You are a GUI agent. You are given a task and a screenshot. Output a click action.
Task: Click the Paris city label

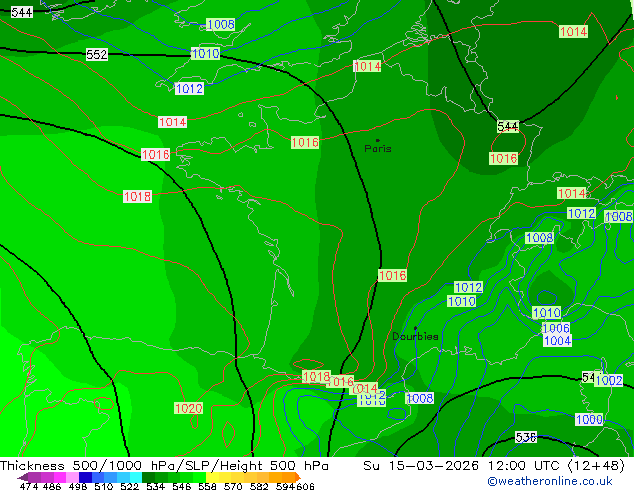(x=378, y=148)
